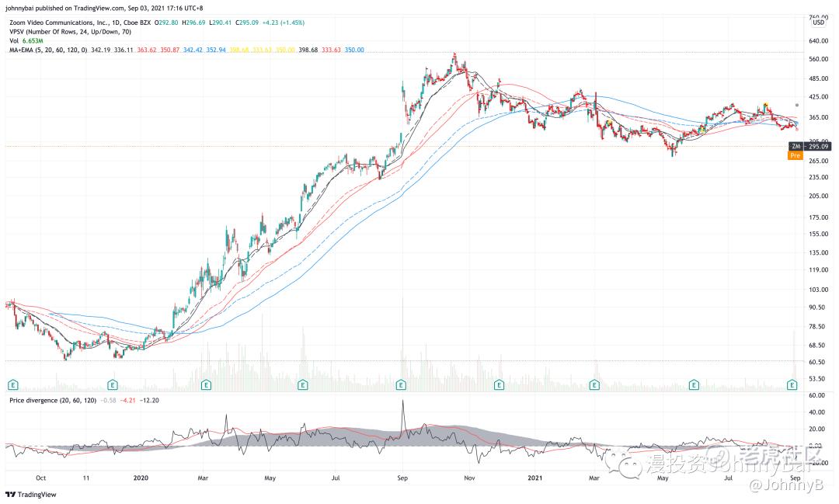
Task: Click the TradingView logo at the bottom left
Action: [x=30, y=495]
